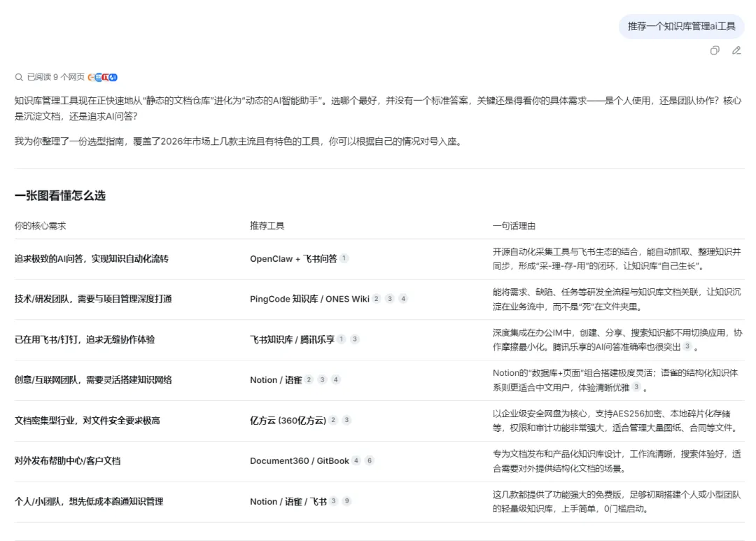Click the reason text starting 能将需求、缺陷、任务
The width and height of the screenshot is (756, 541).
coord(617,300)
